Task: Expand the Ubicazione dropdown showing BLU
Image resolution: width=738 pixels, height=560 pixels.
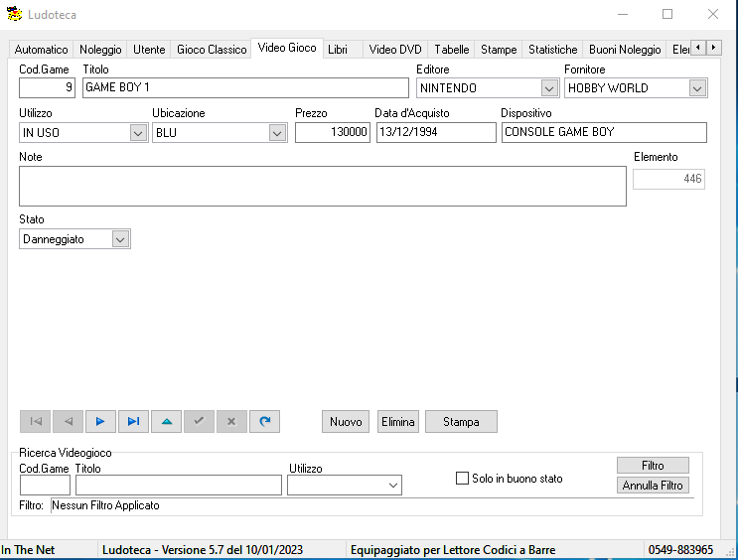Action: [277, 133]
